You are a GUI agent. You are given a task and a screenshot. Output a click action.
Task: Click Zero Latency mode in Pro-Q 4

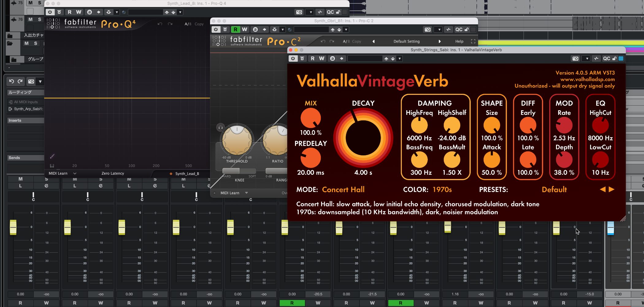point(113,173)
